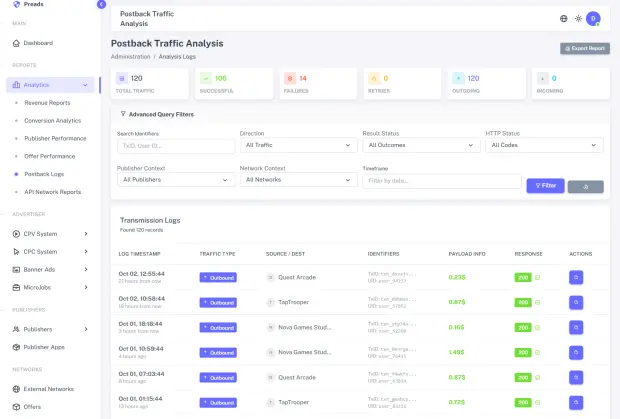Image resolution: width=620 pixels, height=419 pixels.
Task: Toggle the light/dark theme sun icon
Action: click(578, 19)
